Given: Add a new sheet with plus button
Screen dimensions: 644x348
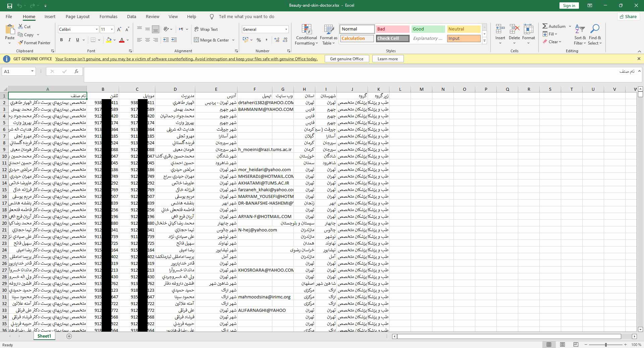Looking at the screenshot, I should pyautogui.click(x=69, y=336).
